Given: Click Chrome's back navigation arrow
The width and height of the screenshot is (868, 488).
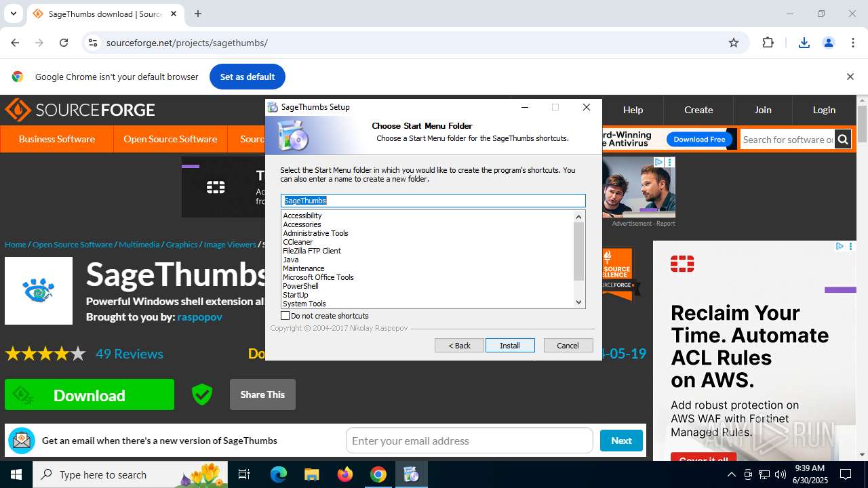Looking at the screenshot, I should [x=15, y=43].
